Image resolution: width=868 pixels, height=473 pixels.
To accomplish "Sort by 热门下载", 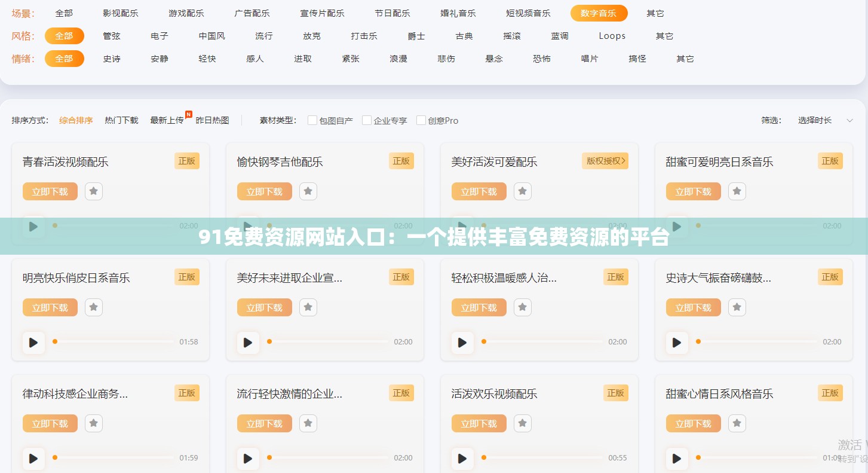I will 121,120.
